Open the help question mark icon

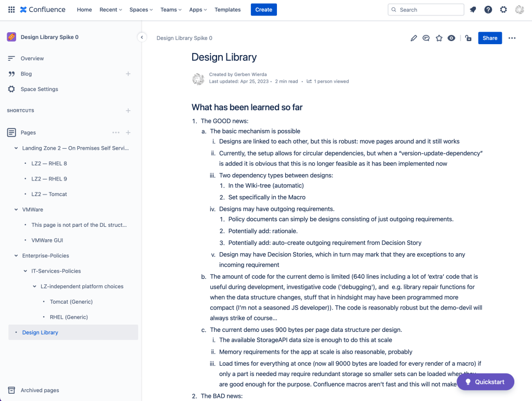click(x=488, y=9)
